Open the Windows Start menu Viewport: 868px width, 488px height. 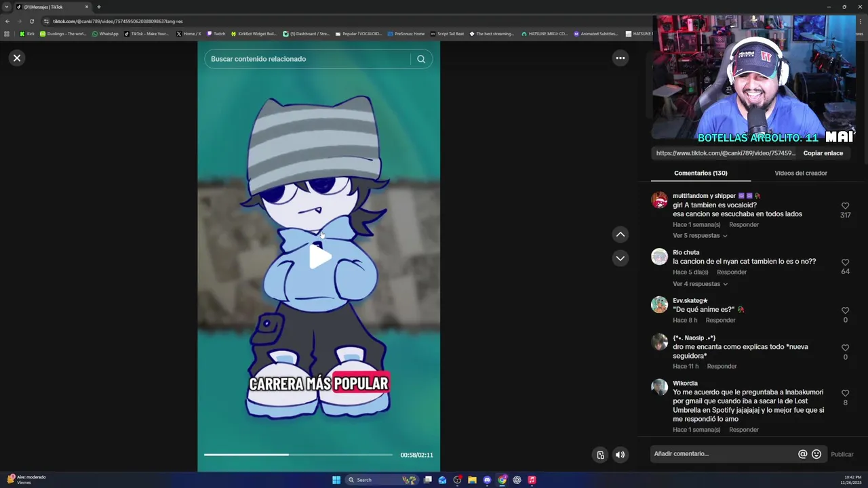click(336, 480)
